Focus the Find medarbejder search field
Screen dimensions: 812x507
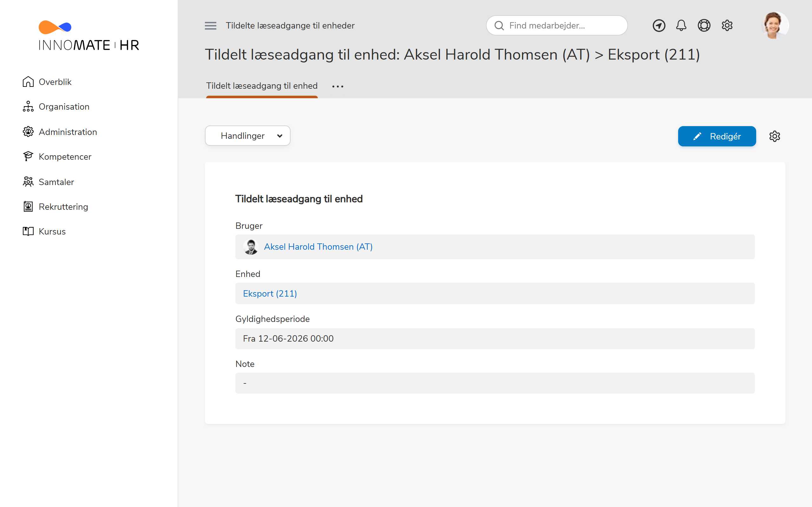(557, 25)
